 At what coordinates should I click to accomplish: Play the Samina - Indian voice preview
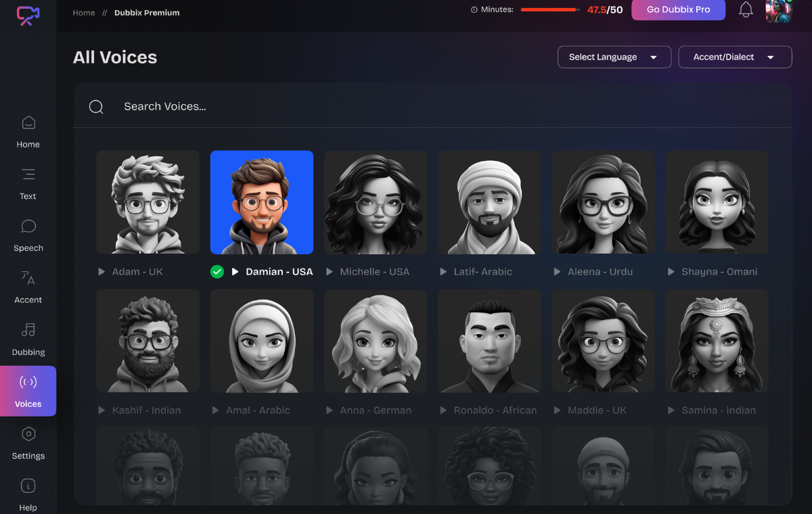coord(671,411)
